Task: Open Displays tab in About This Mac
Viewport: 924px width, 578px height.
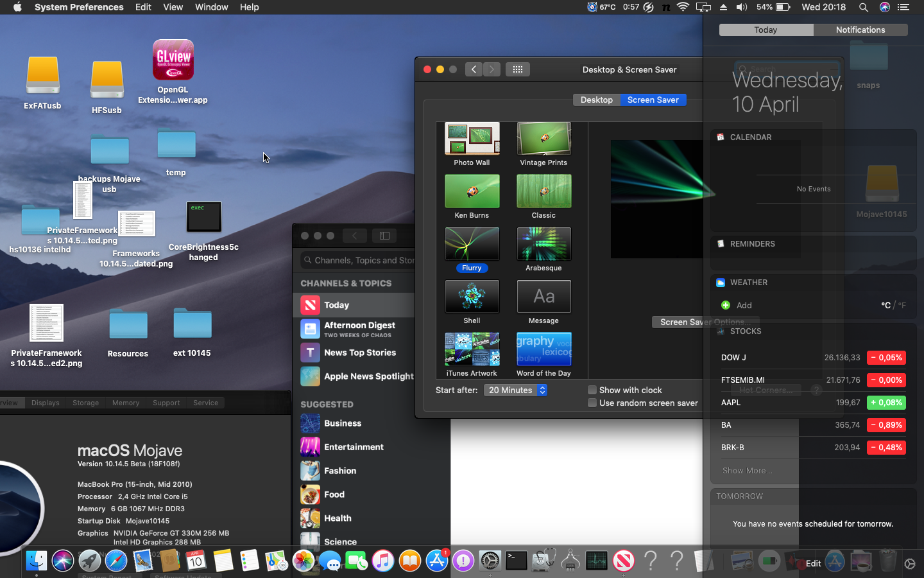Action: pyautogui.click(x=46, y=403)
